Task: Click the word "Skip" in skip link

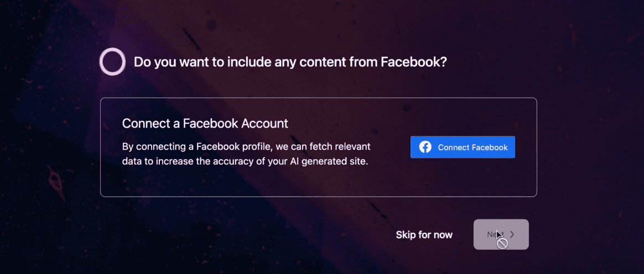Action: 406,235
